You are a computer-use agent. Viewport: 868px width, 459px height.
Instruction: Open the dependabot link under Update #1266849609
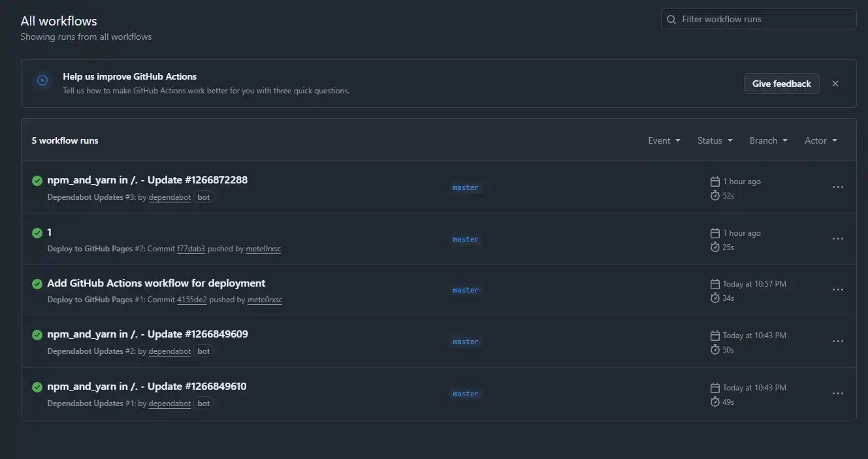pos(169,351)
